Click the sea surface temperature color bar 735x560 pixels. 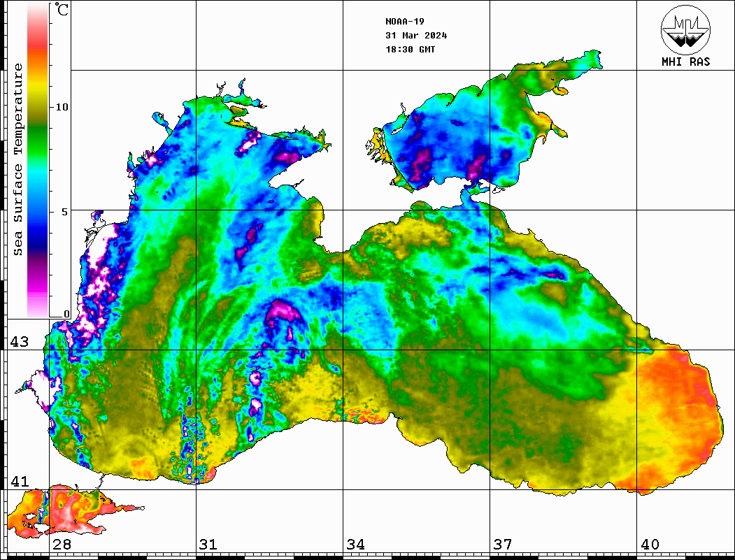pyautogui.click(x=38, y=160)
